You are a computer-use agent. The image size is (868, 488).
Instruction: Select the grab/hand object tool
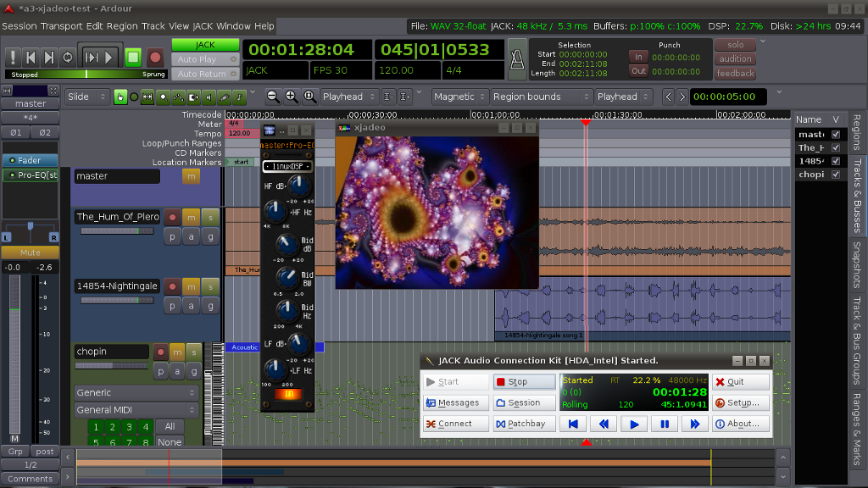pos(120,97)
